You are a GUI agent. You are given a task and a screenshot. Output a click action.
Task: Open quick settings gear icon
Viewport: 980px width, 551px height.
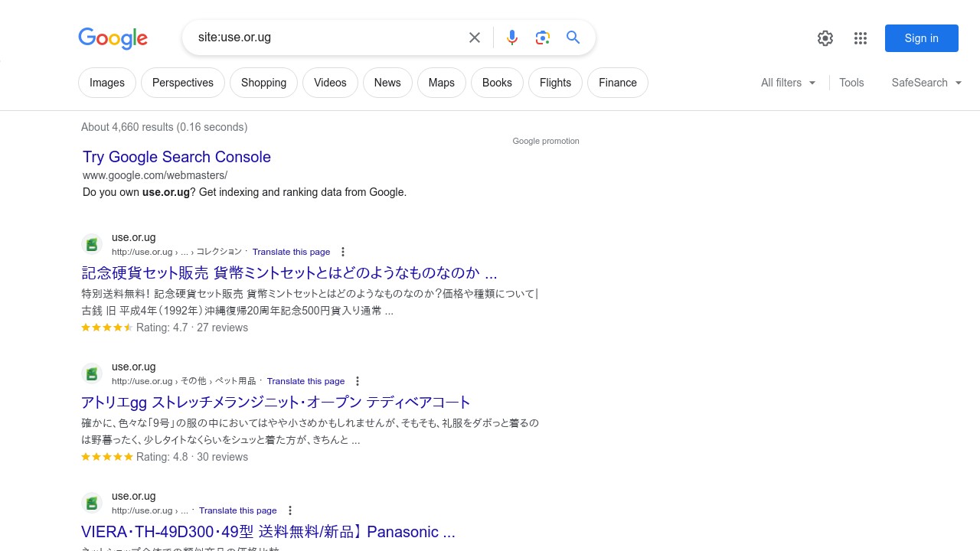[x=825, y=38]
